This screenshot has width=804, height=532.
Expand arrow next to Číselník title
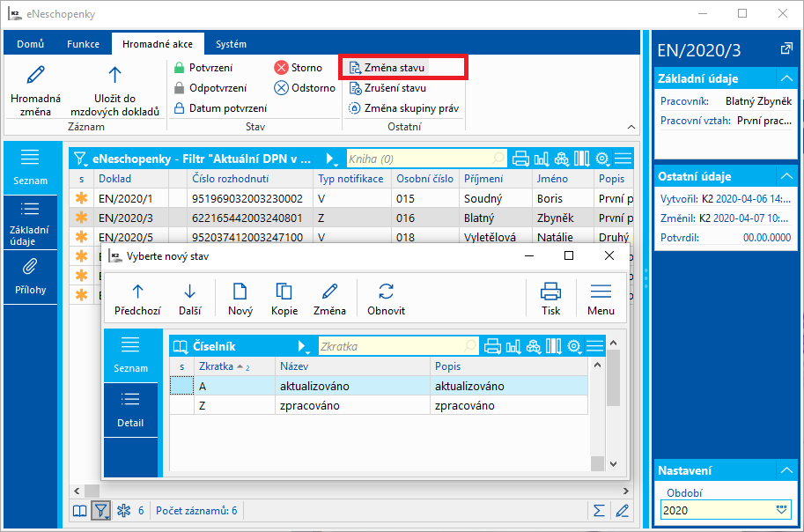[303, 346]
